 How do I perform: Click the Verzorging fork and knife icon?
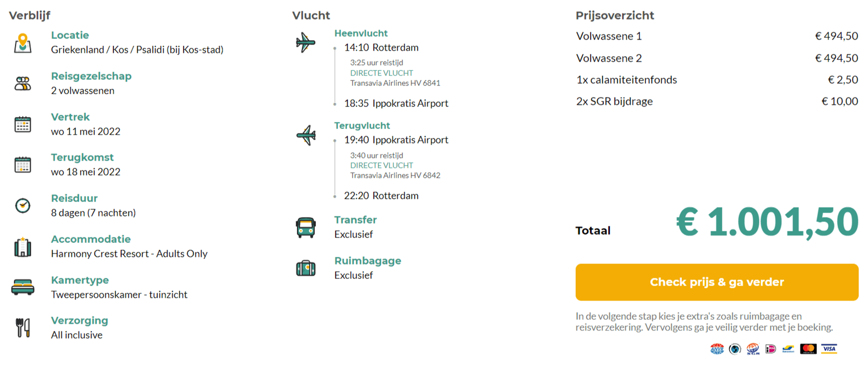point(23,328)
